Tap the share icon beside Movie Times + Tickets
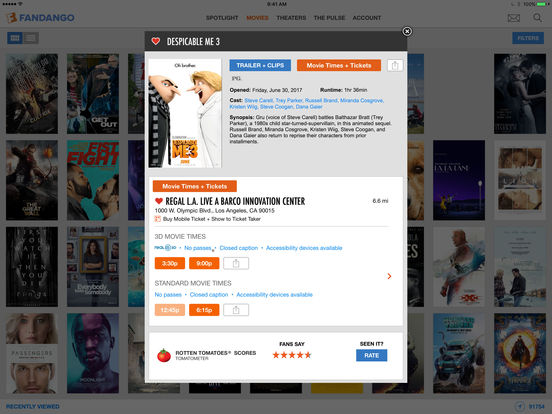Image resolution: width=552 pixels, height=414 pixels. pyautogui.click(x=395, y=65)
